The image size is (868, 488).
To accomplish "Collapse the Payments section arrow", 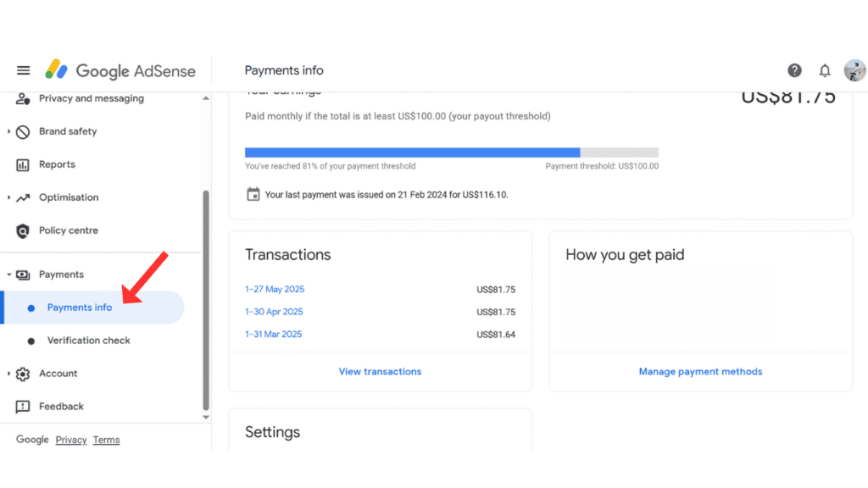I will point(8,274).
